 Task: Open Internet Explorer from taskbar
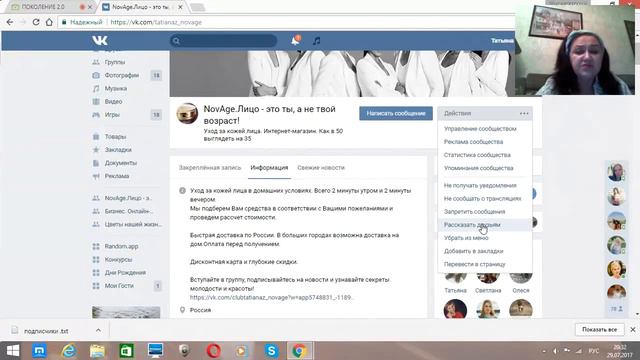69,351
